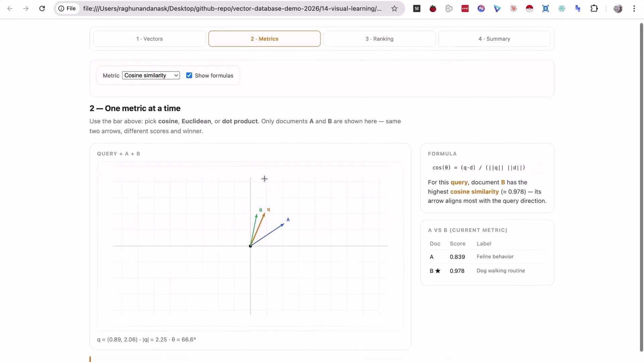The height and width of the screenshot is (362, 644).
Task: Click the orange starburst Claude extension icon
Action: click(x=513, y=9)
